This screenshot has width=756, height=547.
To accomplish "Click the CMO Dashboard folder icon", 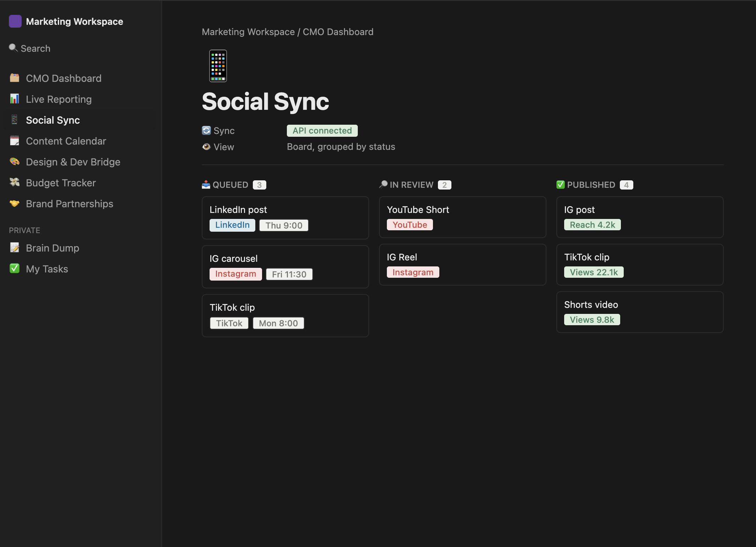I will pyautogui.click(x=15, y=78).
